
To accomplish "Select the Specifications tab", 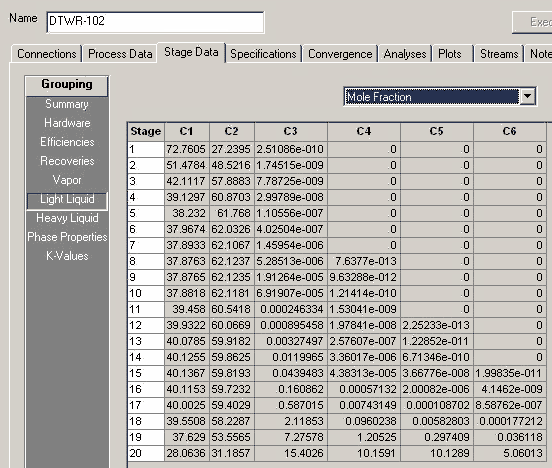I will coord(263,54).
